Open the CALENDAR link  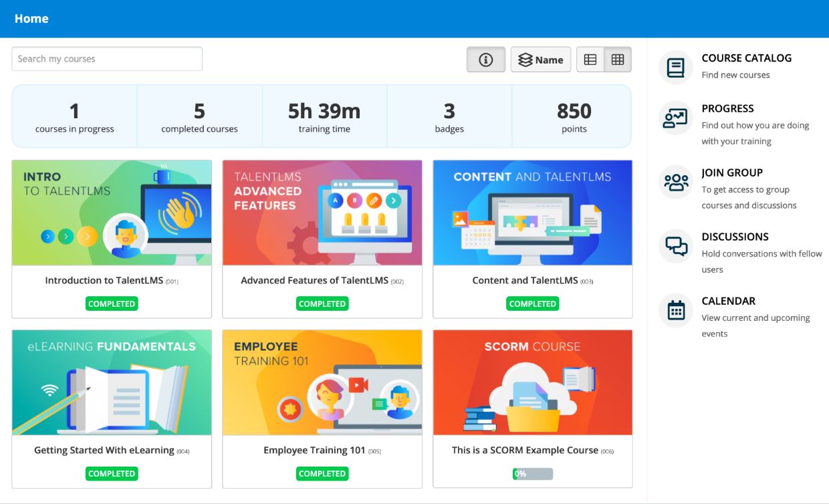click(728, 301)
